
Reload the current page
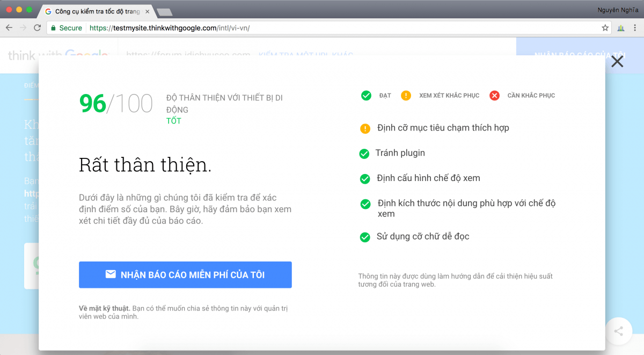point(37,28)
